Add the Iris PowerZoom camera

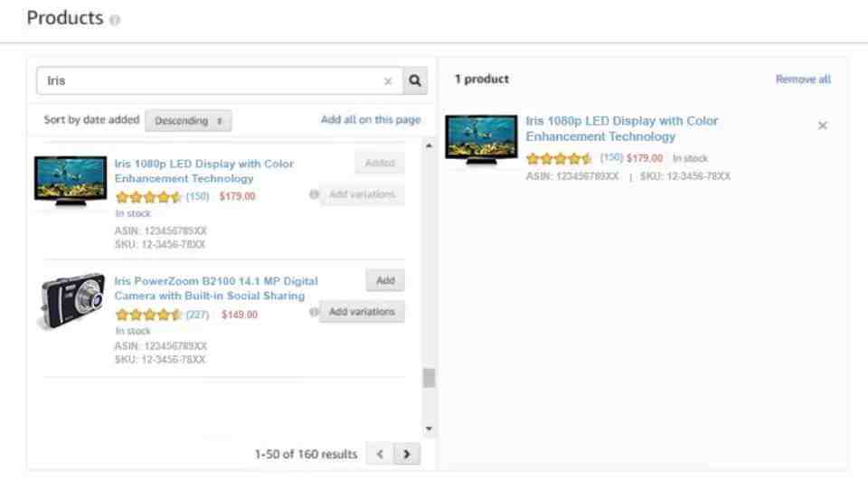point(385,281)
